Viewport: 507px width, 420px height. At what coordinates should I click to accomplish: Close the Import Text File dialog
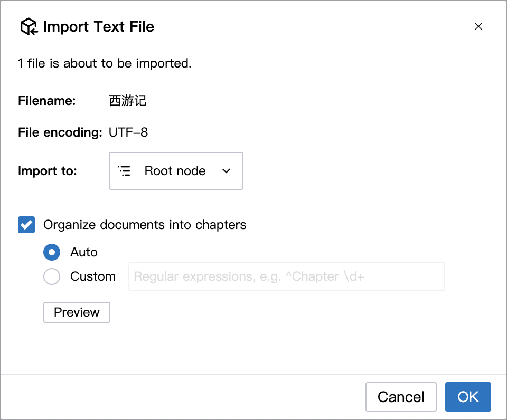pos(478,26)
